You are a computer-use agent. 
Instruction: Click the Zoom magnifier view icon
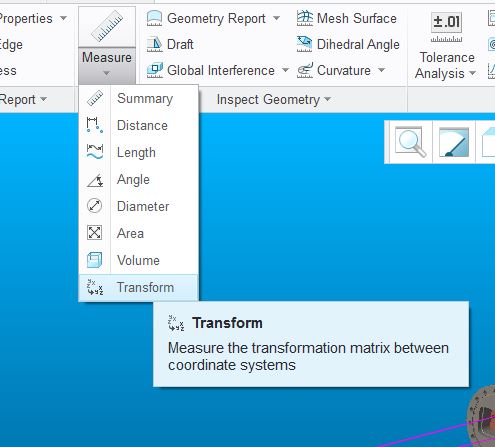(x=410, y=142)
